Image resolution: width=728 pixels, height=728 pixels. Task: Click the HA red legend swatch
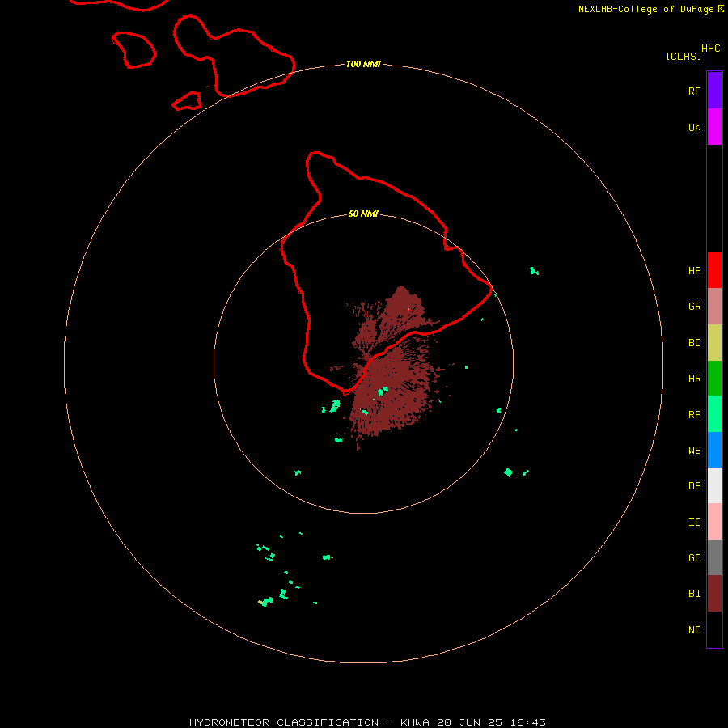pyautogui.click(x=714, y=270)
